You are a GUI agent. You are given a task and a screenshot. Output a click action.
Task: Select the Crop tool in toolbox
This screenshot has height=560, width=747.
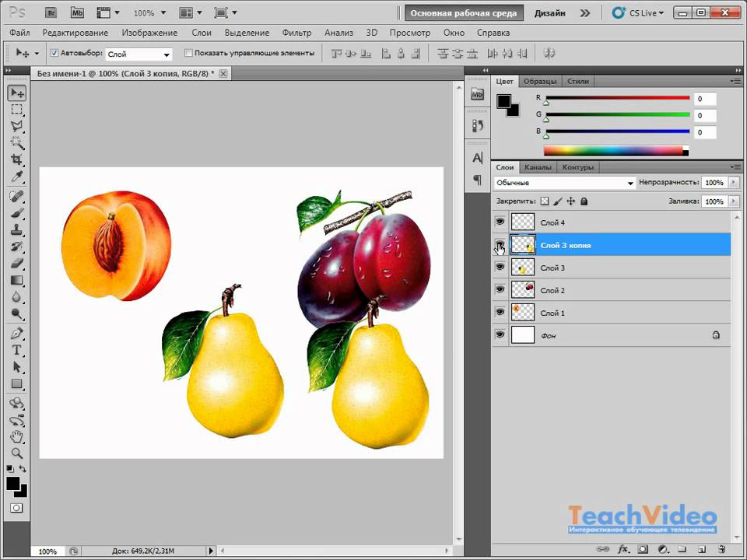pos(16,159)
